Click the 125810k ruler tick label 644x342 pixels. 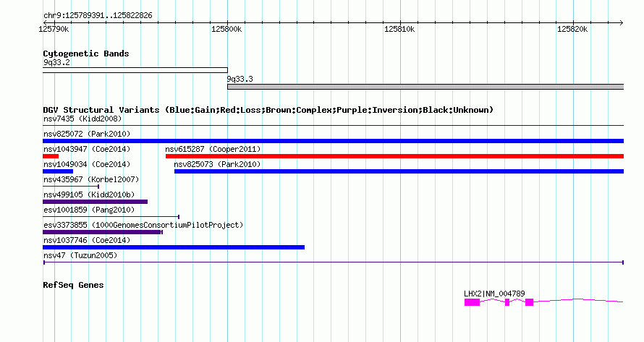coord(399,29)
